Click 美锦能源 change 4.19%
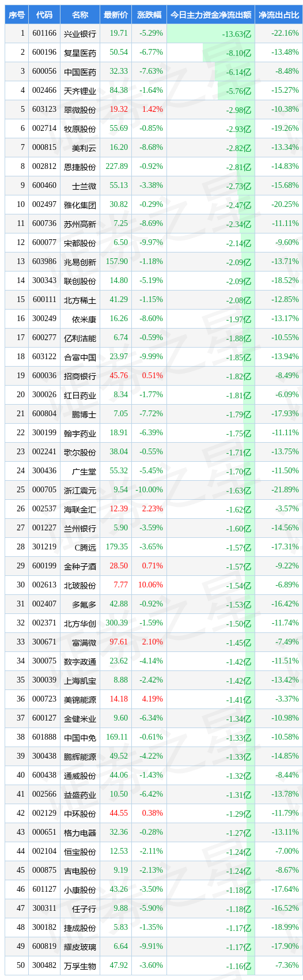The width and height of the screenshot is (303, 980). [x=152, y=699]
